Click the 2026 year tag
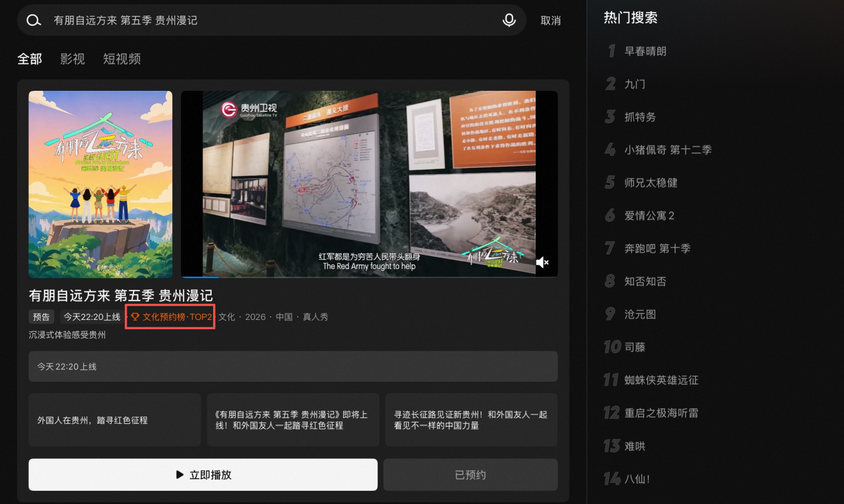This screenshot has width=844, height=504. tap(256, 317)
